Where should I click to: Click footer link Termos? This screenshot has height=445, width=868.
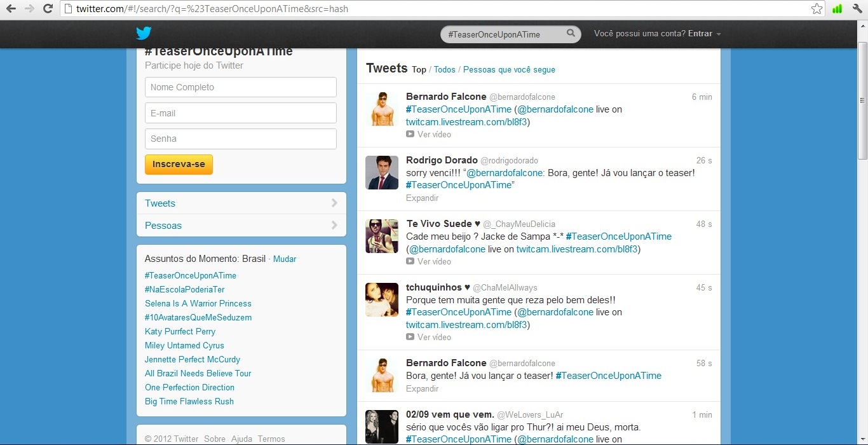pos(271,439)
